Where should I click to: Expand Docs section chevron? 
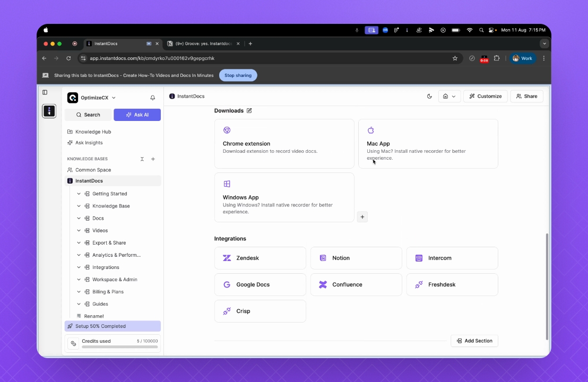pyautogui.click(x=79, y=218)
